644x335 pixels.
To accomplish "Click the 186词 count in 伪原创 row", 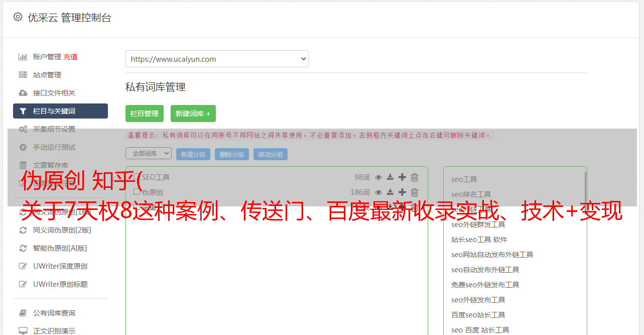I will coord(360,192).
